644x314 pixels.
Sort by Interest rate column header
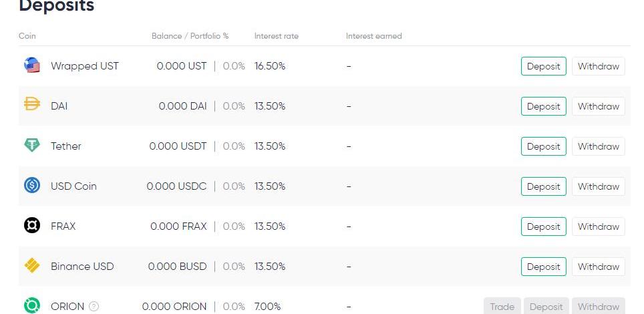[277, 36]
